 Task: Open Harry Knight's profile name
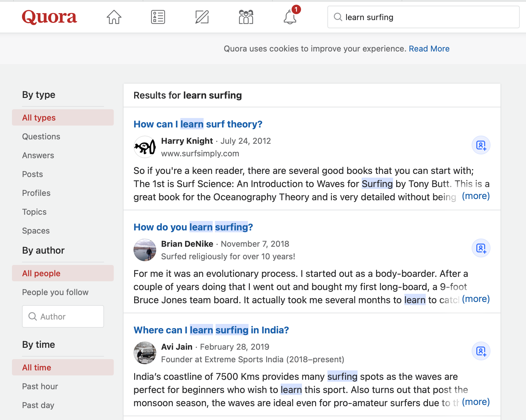(187, 141)
